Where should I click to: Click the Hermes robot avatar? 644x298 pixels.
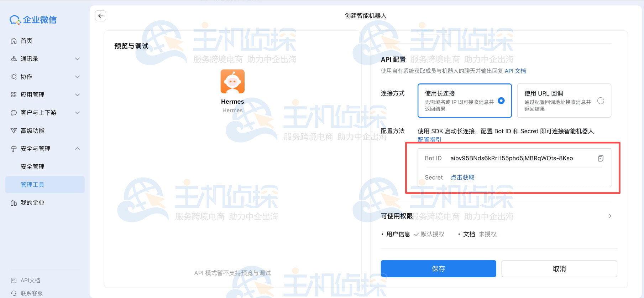(232, 81)
